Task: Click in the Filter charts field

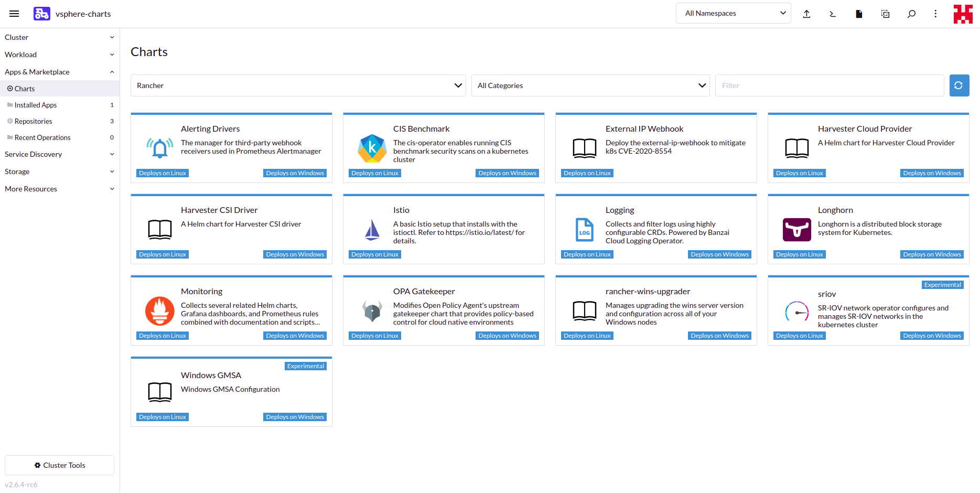Action: coord(830,85)
